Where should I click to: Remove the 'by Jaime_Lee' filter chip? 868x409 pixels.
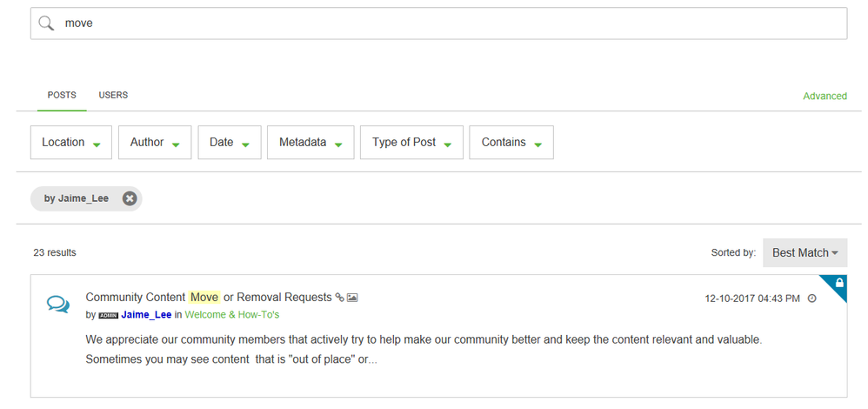tap(130, 198)
